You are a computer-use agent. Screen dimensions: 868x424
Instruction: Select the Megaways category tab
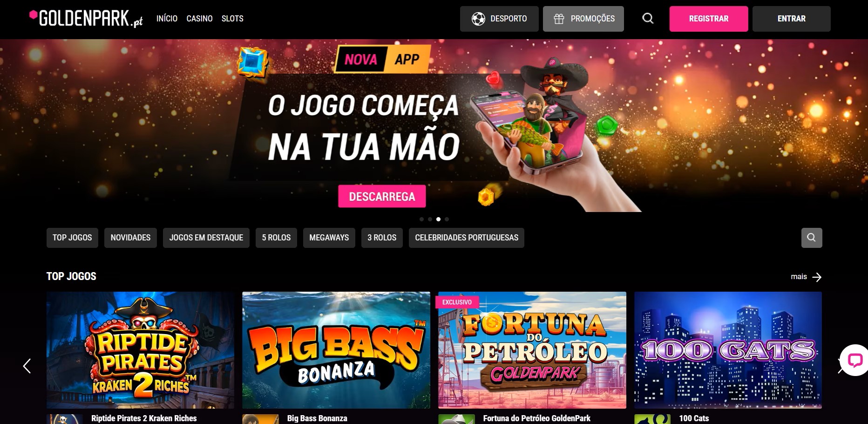[x=329, y=238]
